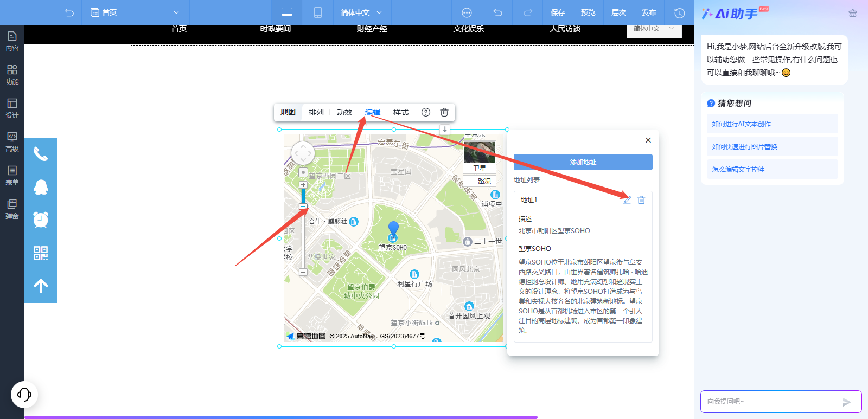Screen dimensions: 868x419
Task: Open the more options ellipsis icon
Action: (x=467, y=12)
